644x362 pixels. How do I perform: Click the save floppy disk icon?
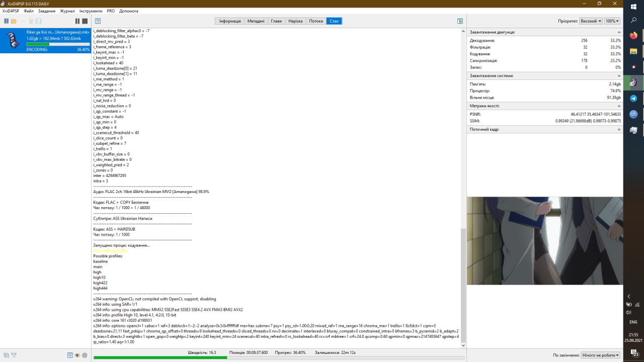(x=39, y=21)
